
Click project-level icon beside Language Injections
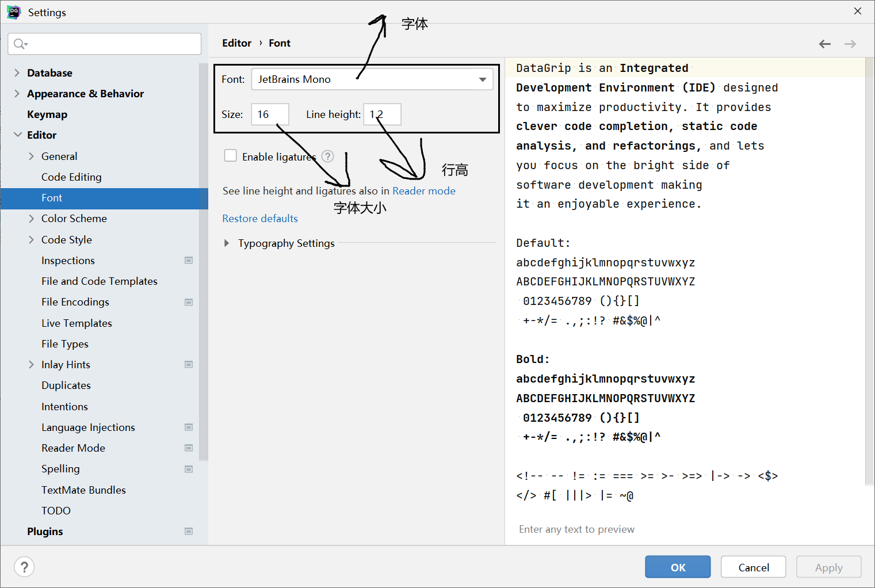189,427
